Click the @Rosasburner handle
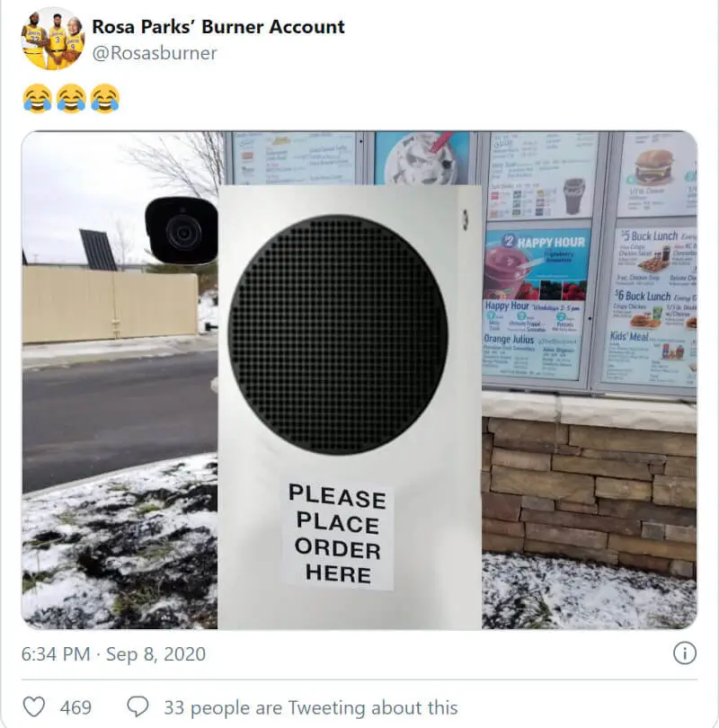 [x=155, y=53]
